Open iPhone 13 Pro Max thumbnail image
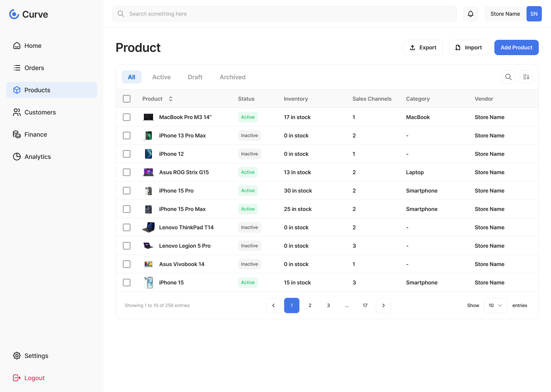Screen dimensions: 551x392 (x=148, y=136)
